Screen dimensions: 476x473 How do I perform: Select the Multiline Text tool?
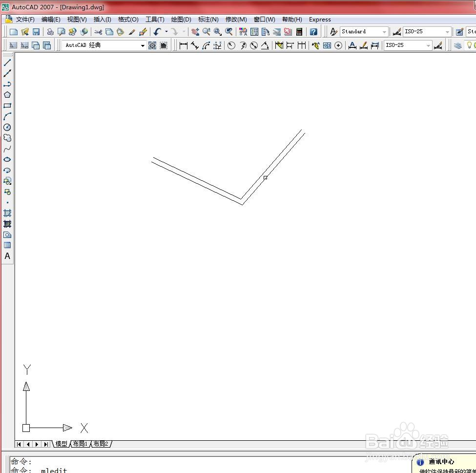(x=7, y=256)
